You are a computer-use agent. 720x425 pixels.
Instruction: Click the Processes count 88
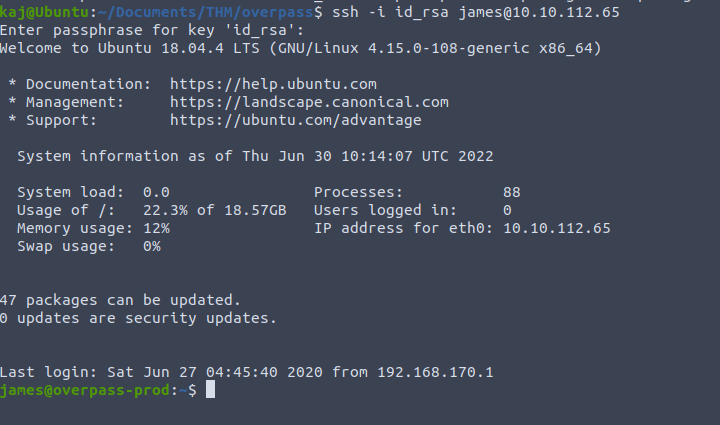tap(511, 192)
